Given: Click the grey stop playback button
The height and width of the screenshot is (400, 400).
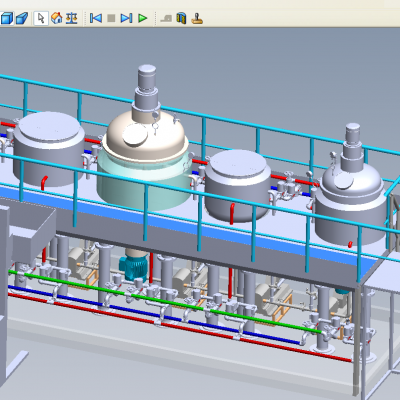Looking at the screenshot, I should point(111,18).
